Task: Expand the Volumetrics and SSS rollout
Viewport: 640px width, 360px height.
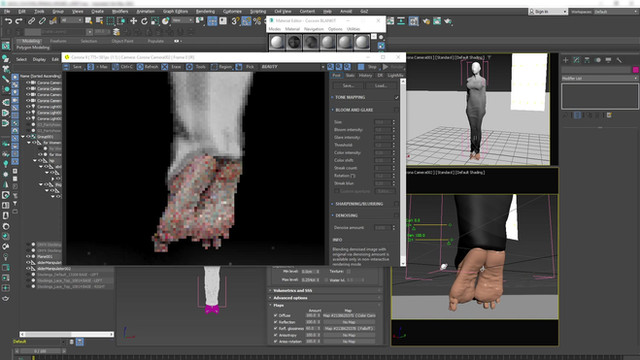Action: click(x=325, y=290)
